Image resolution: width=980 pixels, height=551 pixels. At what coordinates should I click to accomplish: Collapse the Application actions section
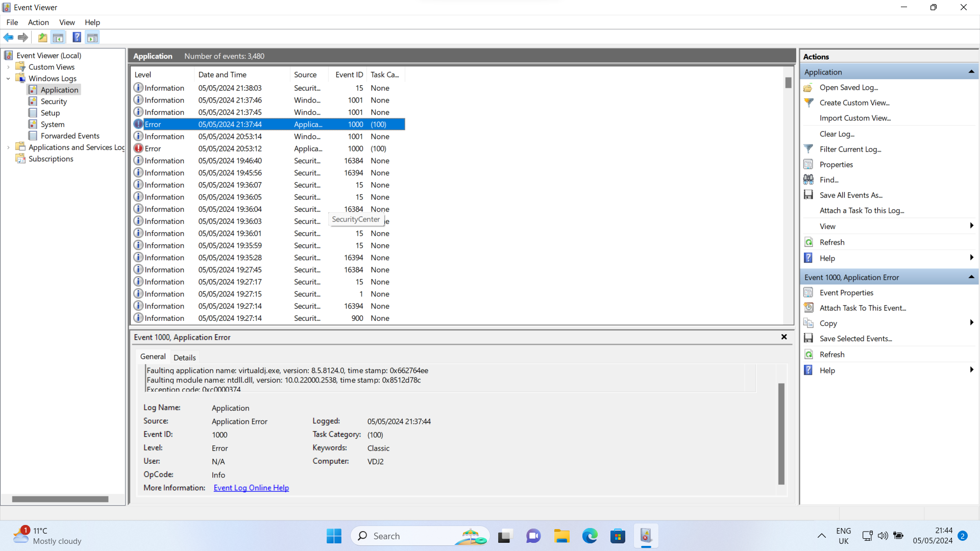coord(971,72)
